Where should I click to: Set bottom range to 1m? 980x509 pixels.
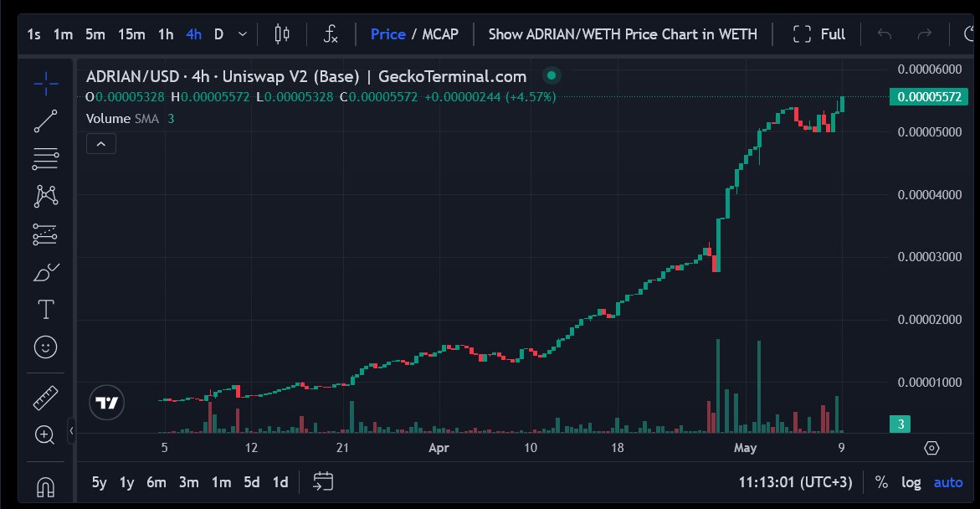tap(221, 482)
